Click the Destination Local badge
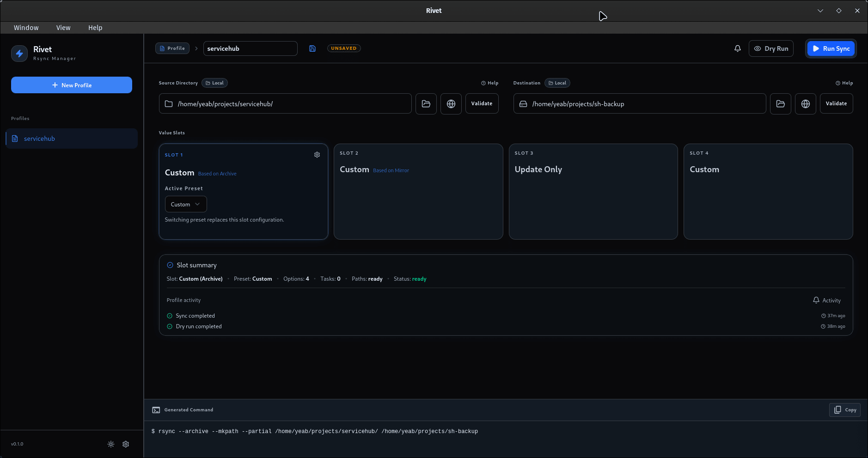868x458 pixels. [x=557, y=83]
